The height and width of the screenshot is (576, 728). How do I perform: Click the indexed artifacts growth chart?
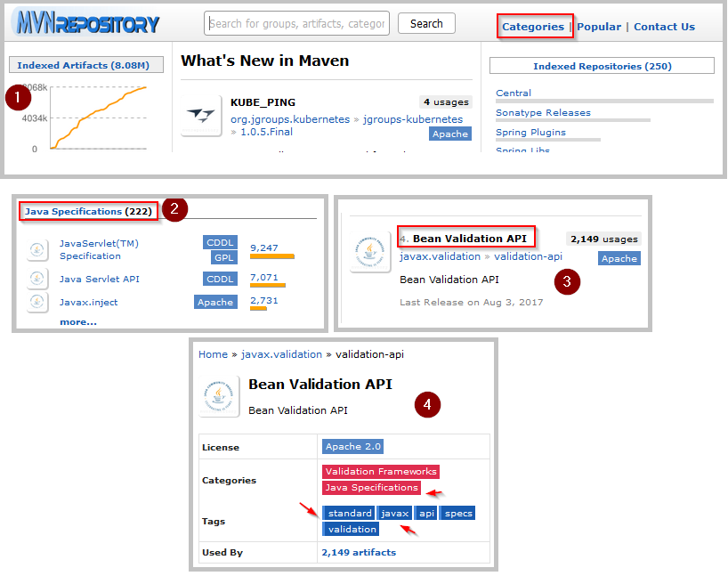(99, 118)
